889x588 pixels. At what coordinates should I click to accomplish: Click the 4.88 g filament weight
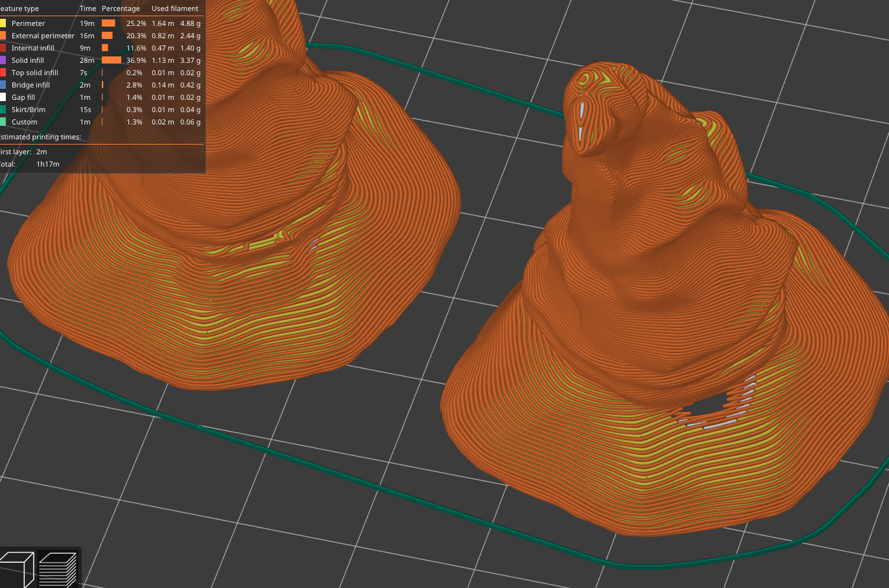tap(190, 23)
